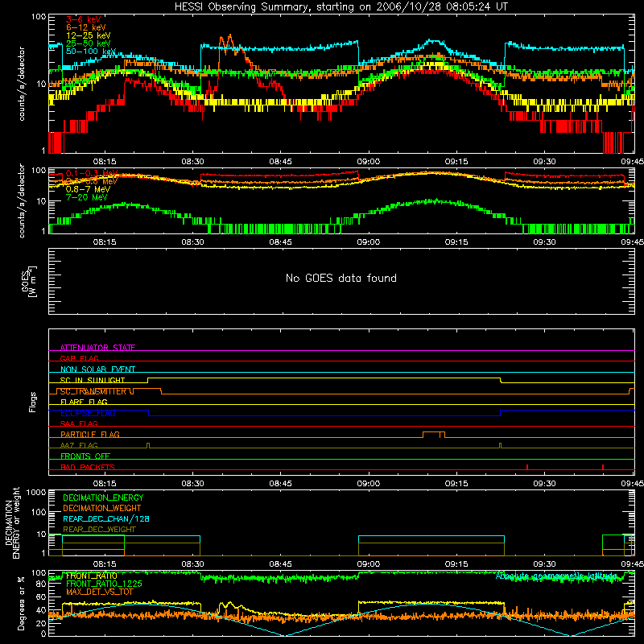The width and height of the screenshot is (644, 644).
Task: Click the ECLIPSE_FLAG label
Action: [x=88, y=413]
